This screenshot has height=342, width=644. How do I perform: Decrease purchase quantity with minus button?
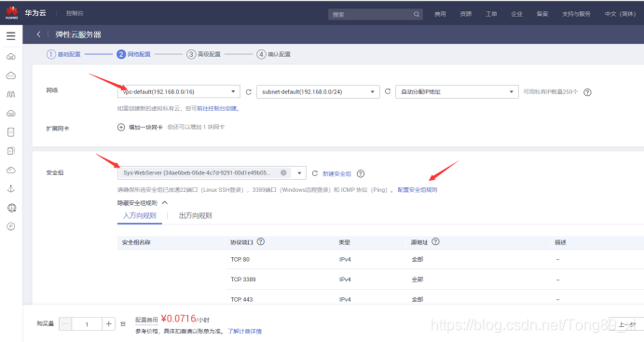point(65,324)
